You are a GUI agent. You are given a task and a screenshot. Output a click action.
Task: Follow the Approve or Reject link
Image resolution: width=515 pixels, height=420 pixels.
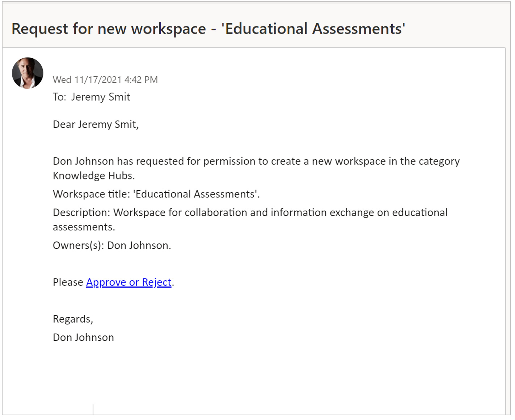tap(128, 282)
